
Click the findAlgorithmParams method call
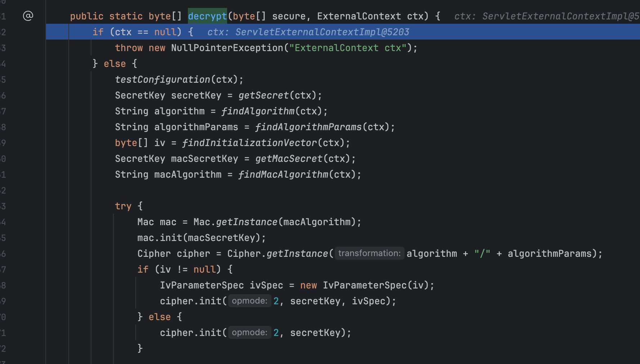[x=308, y=127]
